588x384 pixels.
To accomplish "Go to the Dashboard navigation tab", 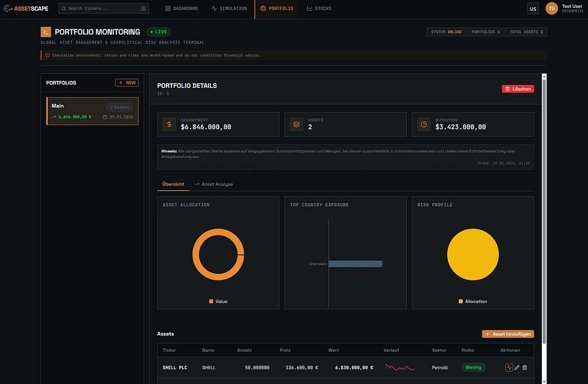I will (x=182, y=8).
